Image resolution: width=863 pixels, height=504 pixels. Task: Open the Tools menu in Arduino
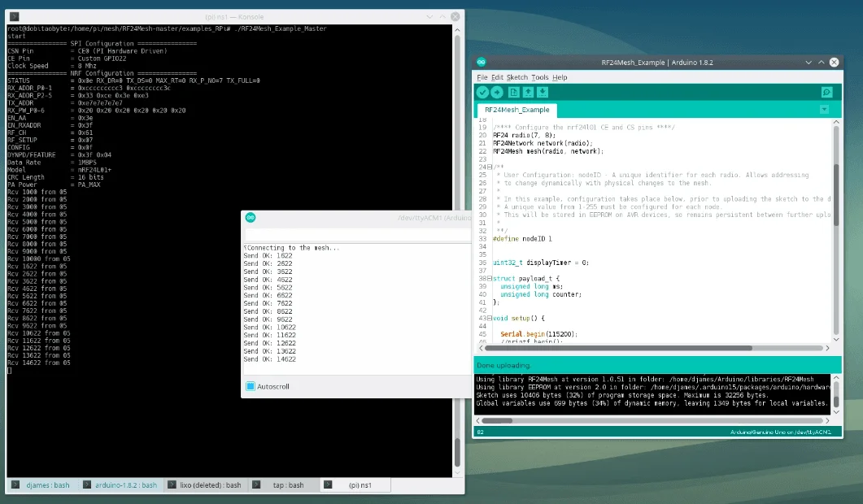click(540, 77)
